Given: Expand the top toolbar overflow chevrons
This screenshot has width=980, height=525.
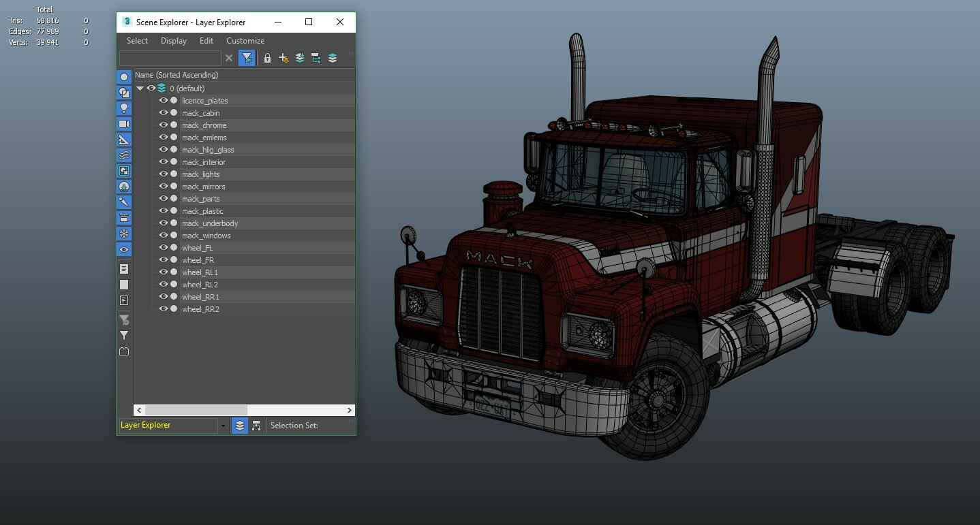Looking at the screenshot, I should (351, 54).
